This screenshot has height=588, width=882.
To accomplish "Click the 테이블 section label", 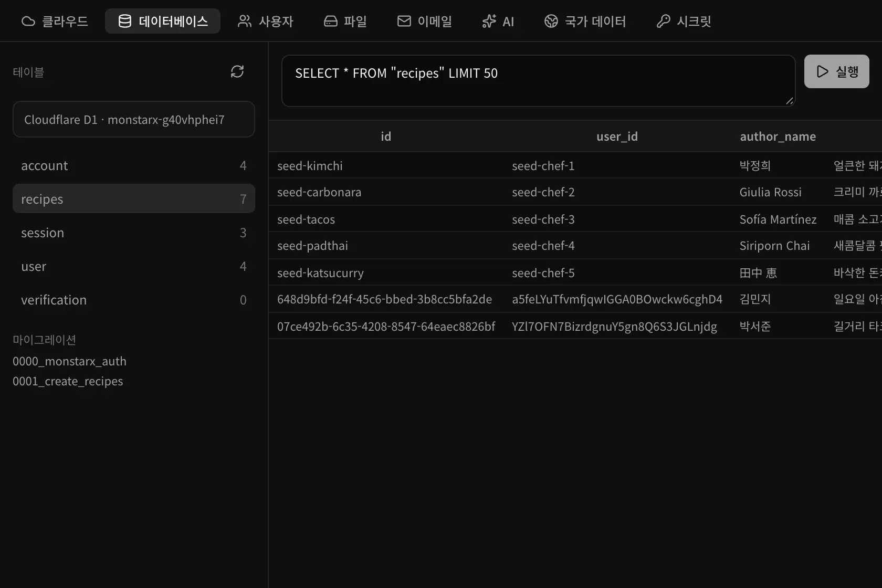I will 28,72.
